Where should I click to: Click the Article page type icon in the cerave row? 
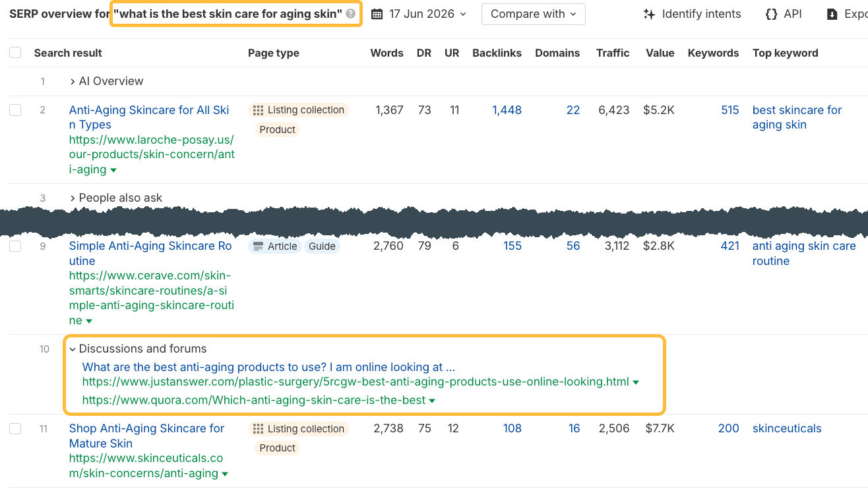click(x=258, y=246)
